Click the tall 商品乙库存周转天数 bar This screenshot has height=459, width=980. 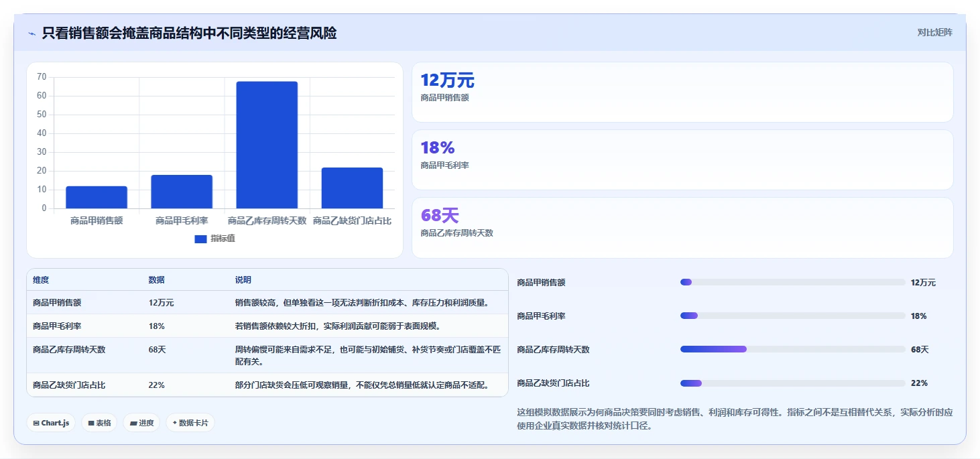267,145
